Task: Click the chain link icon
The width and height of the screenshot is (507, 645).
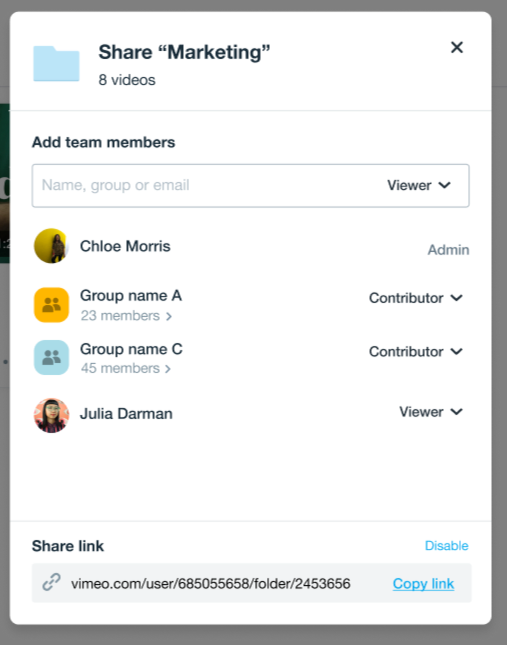Action: point(51,582)
